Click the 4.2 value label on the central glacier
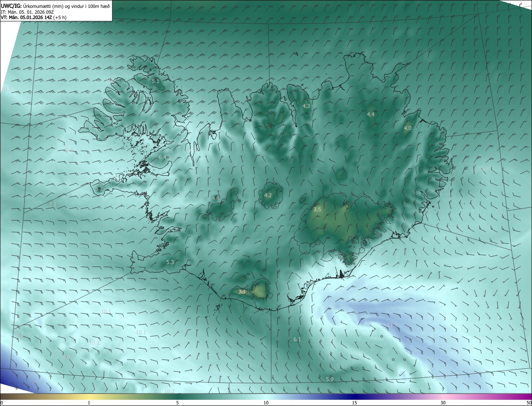 pos(268,196)
